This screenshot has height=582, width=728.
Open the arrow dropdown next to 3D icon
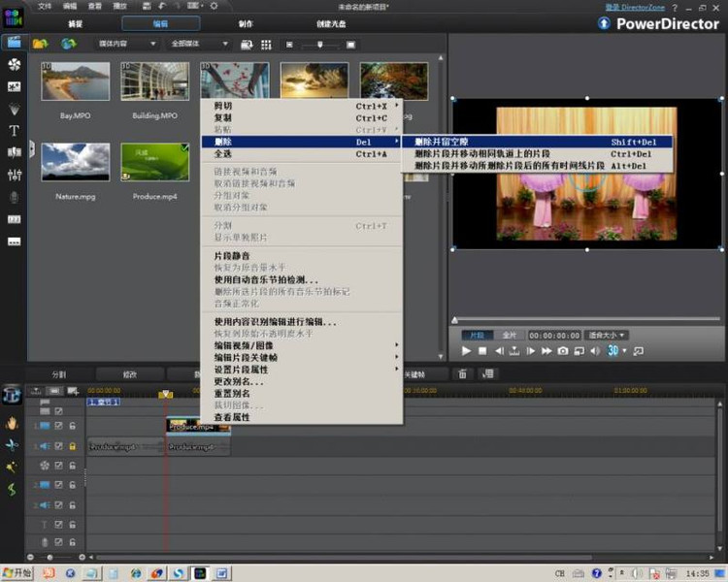pyautogui.click(x=624, y=351)
